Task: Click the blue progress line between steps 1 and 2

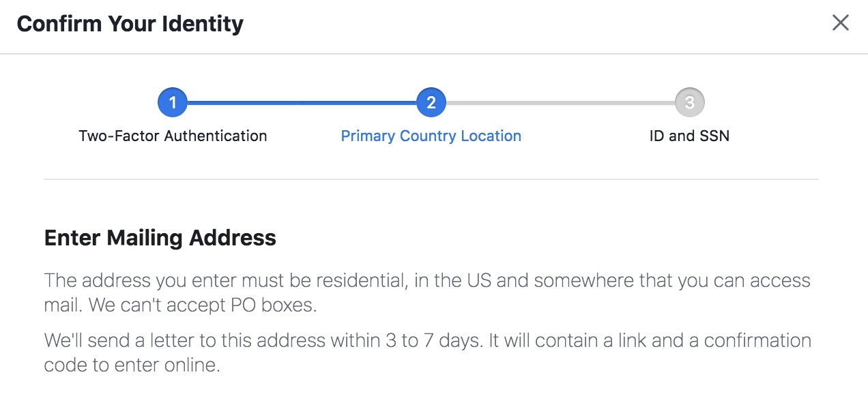Action: coord(302,103)
